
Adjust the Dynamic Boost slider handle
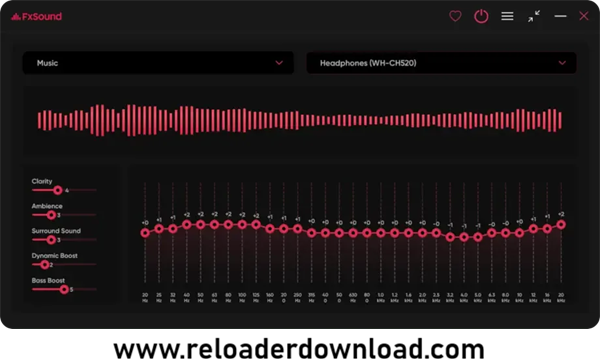pos(44,264)
